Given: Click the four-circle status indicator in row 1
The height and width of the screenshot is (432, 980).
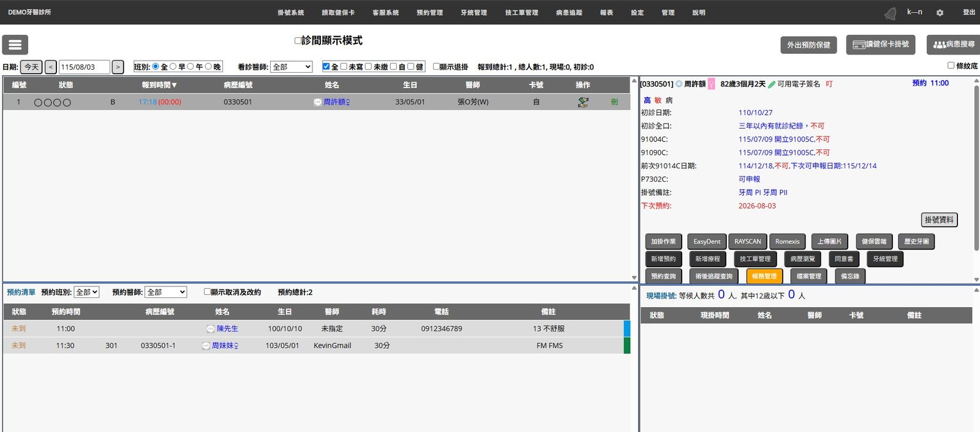Looking at the screenshot, I should click(52, 102).
